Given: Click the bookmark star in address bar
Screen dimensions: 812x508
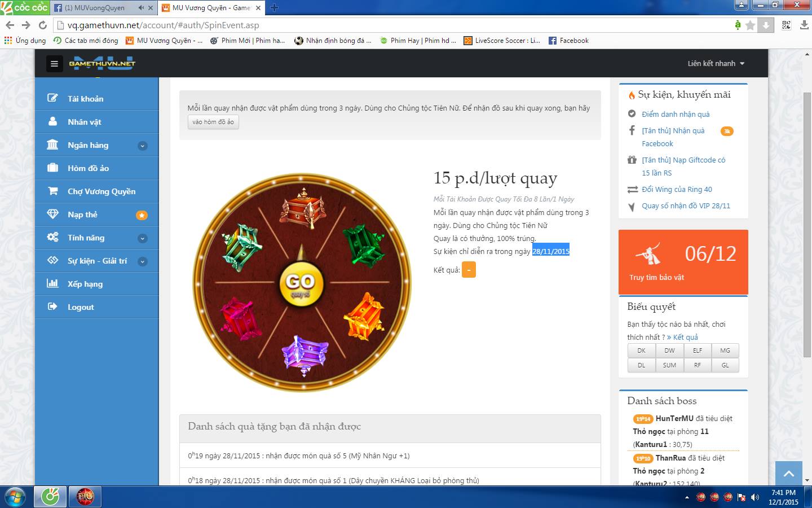Looking at the screenshot, I should click(x=750, y=25).
